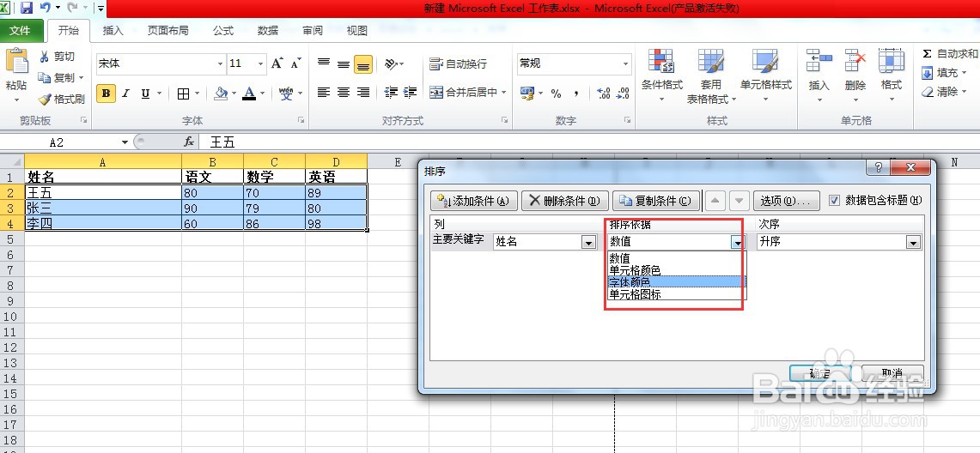Decrease decimal places icon
The width and height of the screenshot is (980, 453).
click(623, 94)
